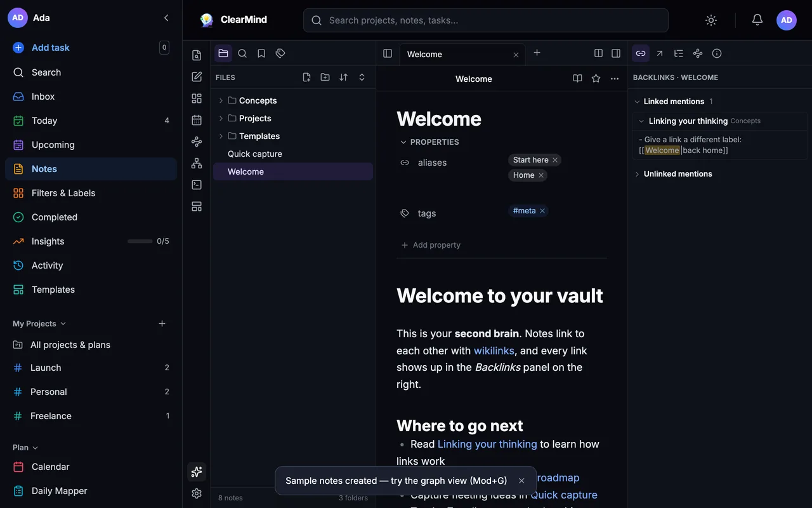Dismiss the sample notes toast
The width and height of the screenshot is (812, 508).
click(521, 481)
